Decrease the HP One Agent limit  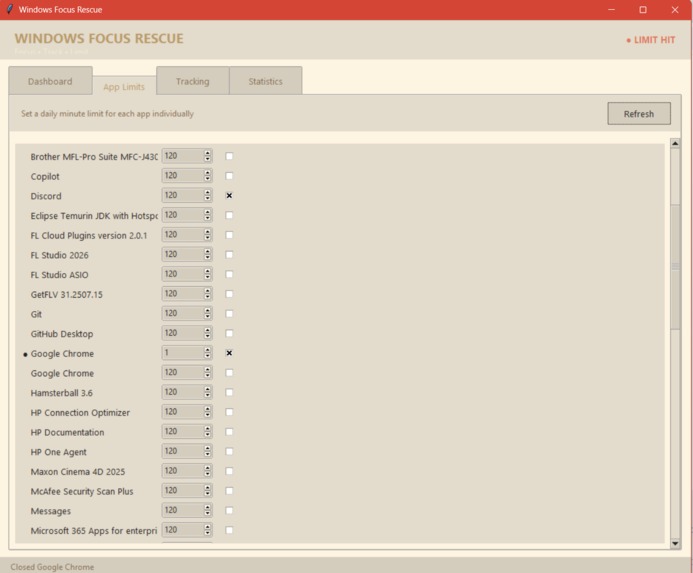tap(207, 455)
